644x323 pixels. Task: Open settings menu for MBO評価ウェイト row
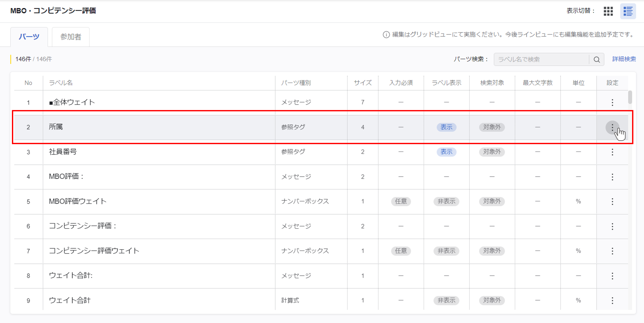[x=612, y=201]
